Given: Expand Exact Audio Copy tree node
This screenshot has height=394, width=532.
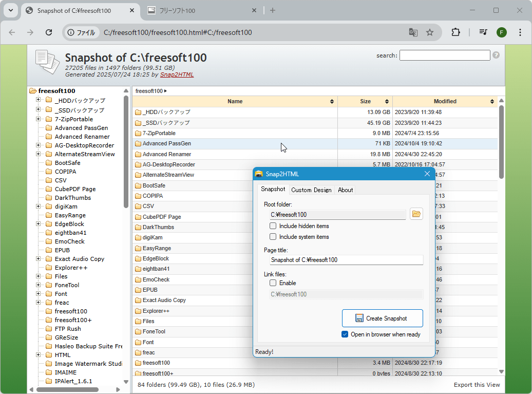Looking at the screenshot, I should pos(39,259).
